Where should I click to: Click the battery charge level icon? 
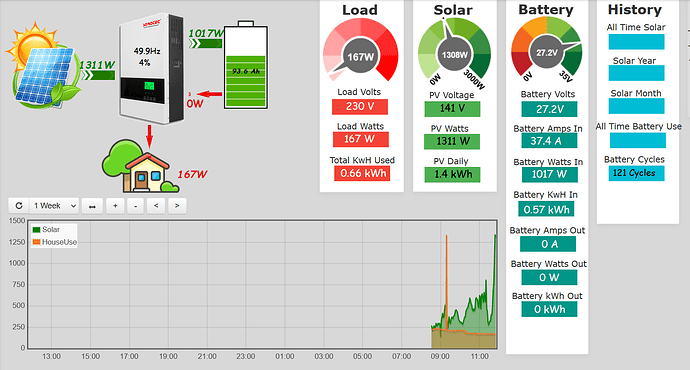[246, 65]
